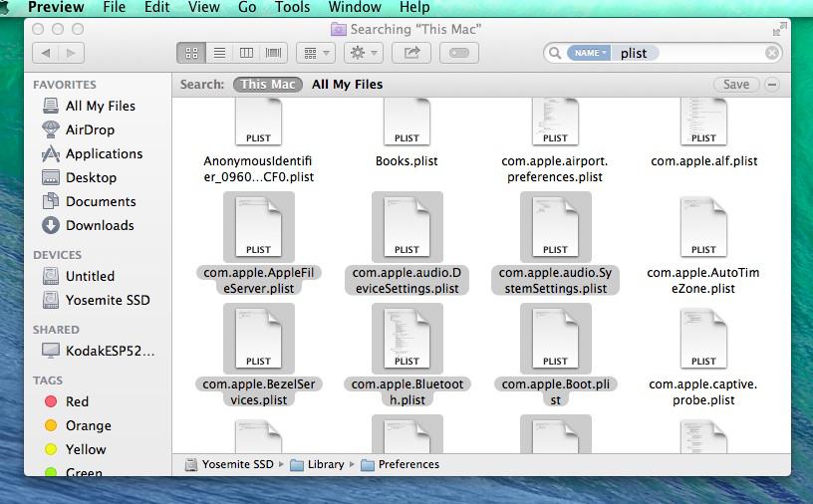The width and height of the screenshot is (813, 504).
Task: Click the Edit Tags toolbar button
Action: coord(458,53)
